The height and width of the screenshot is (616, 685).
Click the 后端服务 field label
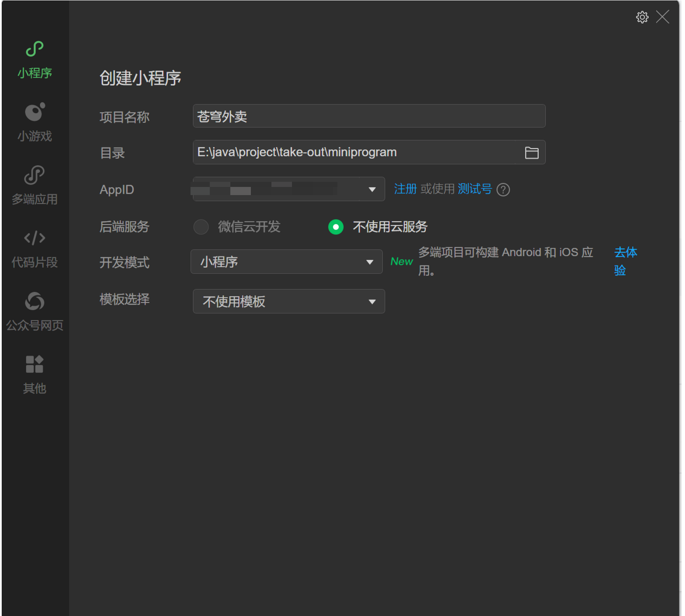[x=125, y=226]
